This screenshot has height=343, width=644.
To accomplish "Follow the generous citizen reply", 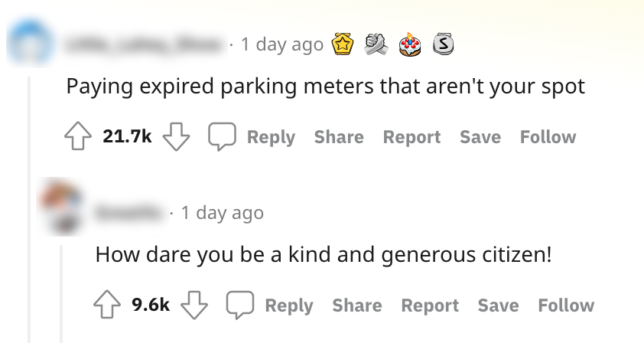I will pyautogui.click(x=566, y=305).
